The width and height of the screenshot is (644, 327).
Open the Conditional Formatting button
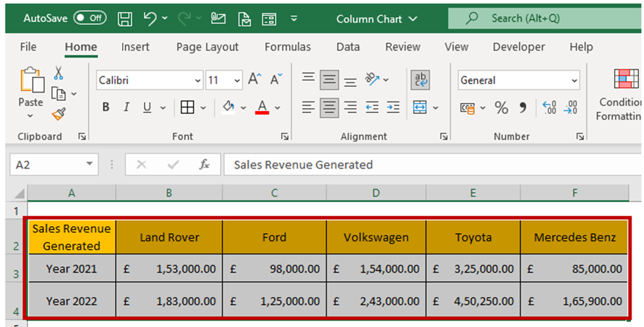coord(620,95)
